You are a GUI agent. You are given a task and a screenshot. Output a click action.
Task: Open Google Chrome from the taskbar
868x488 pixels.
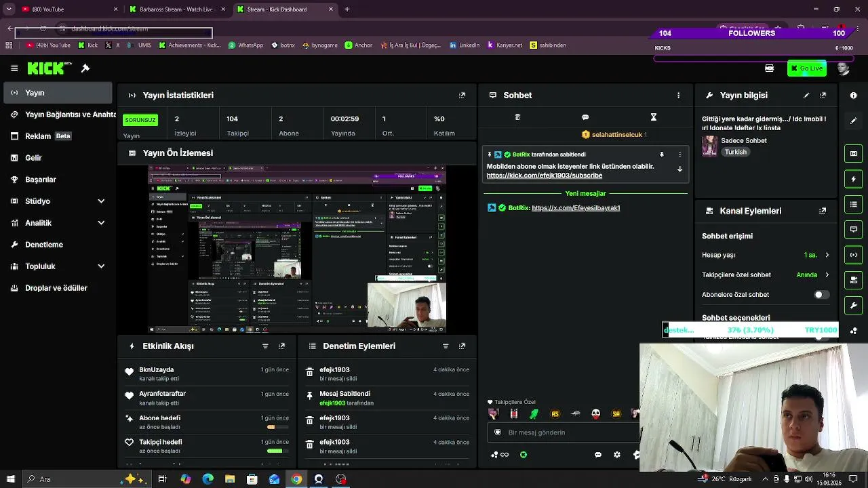pyautogui.click(x=296, y=479)
